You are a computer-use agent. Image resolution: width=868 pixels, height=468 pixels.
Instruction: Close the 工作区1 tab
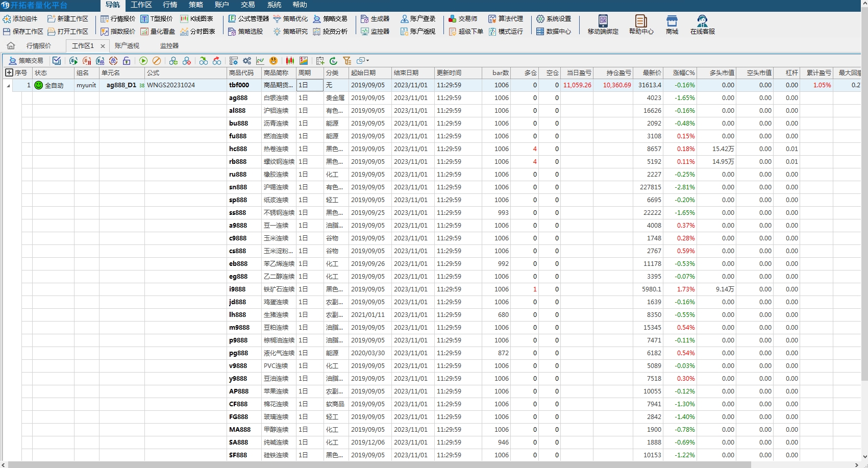(103, 46)
